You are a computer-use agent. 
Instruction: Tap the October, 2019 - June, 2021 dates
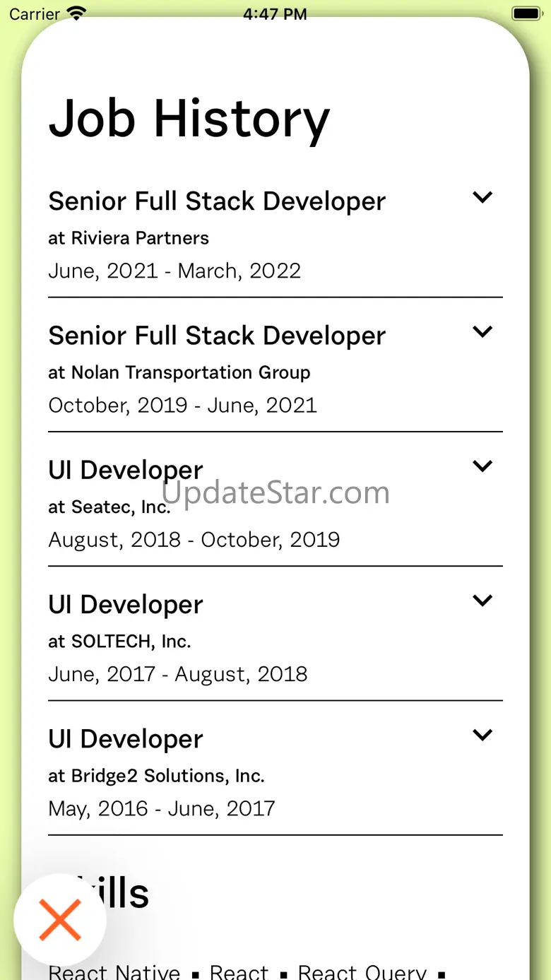click(182, 405)
